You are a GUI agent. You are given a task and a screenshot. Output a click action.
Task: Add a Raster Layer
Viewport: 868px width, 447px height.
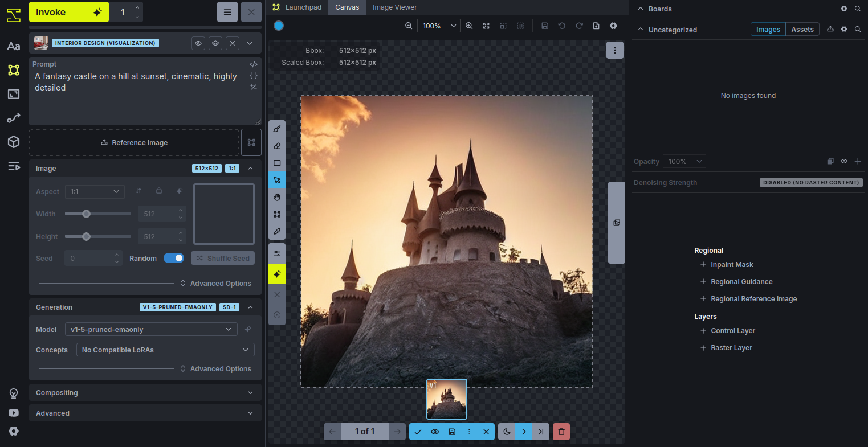pyautogui.click(x=731, y=348)
